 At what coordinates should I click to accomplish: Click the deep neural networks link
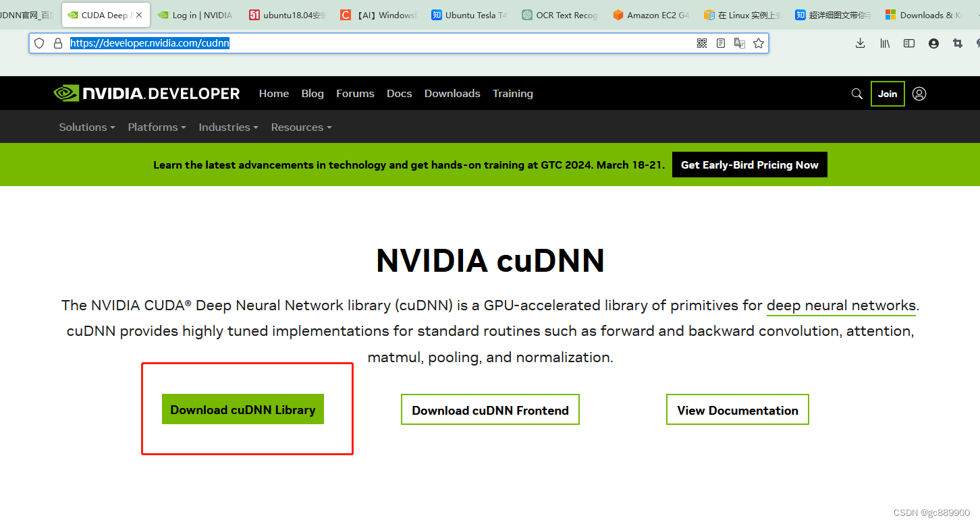coord(842,305)
